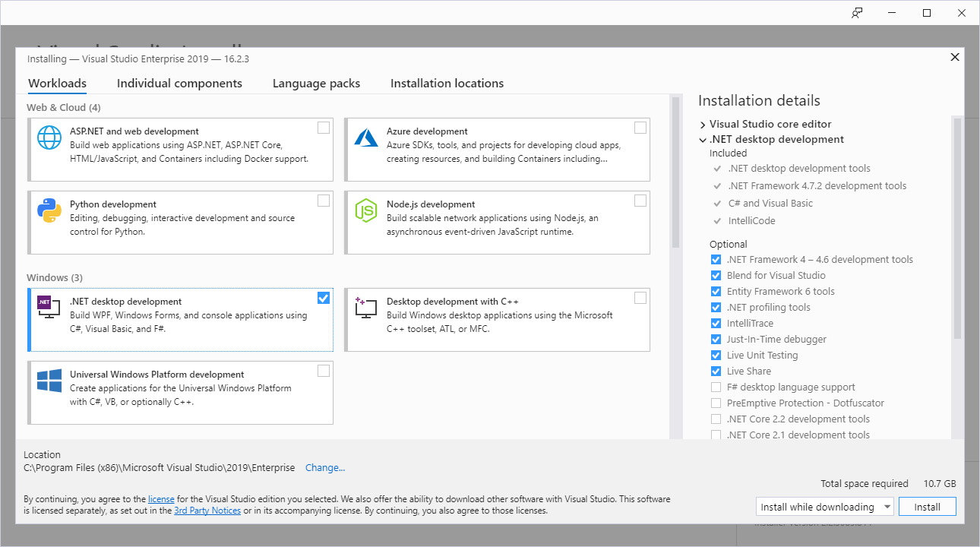Click the Python development logo icon
Image resolution: width=980 pixels, height=547 pixels.
(x=49, y=210)
